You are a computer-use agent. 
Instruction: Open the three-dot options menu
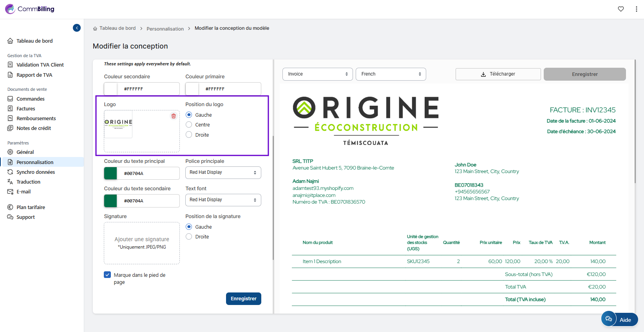(636, 9)
